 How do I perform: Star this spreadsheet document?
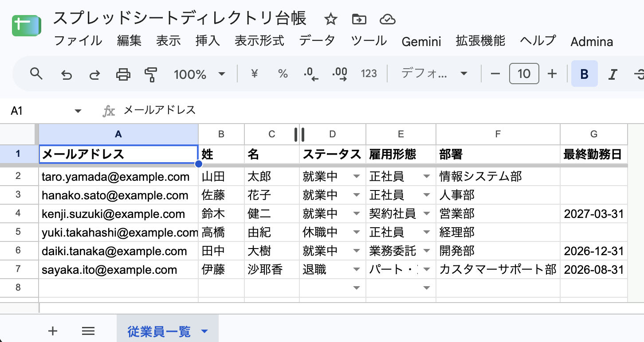pos(330,19)
